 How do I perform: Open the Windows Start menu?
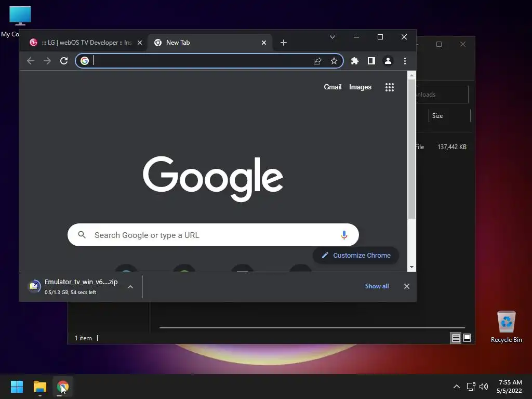tap(17, 387)
